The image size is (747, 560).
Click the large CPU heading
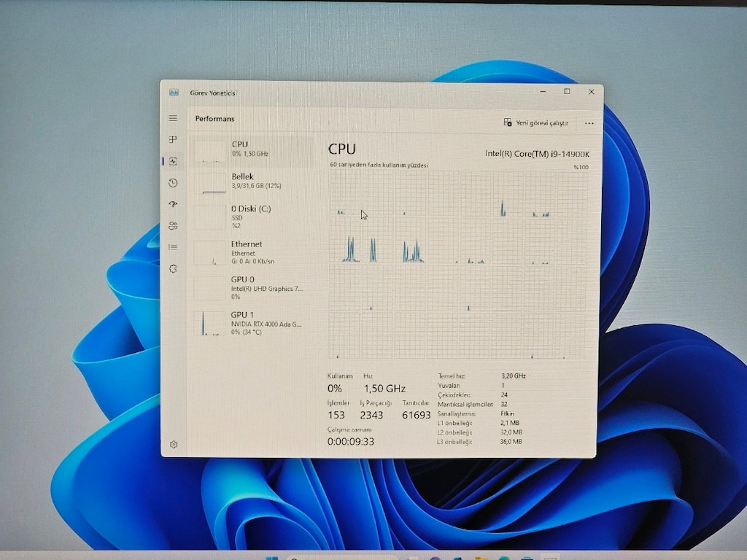coord(341,149)
